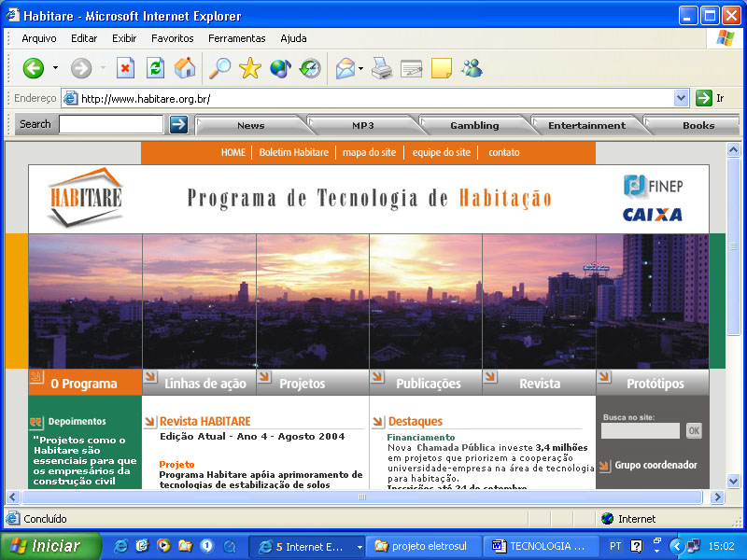Open Messenger with the two people icon
This screenshot has width=747, height=560.
click(472, 68)
